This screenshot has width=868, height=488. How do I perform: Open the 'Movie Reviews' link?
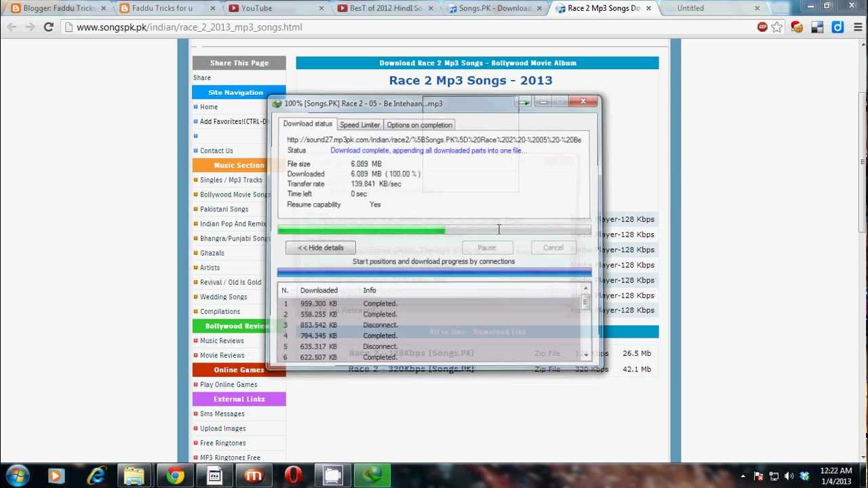222,356
